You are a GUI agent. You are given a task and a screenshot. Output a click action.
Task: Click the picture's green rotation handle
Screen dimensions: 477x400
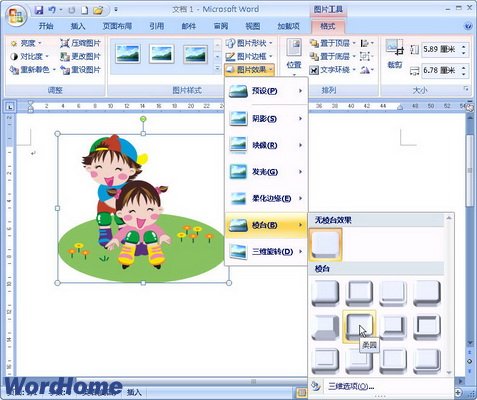143,119
